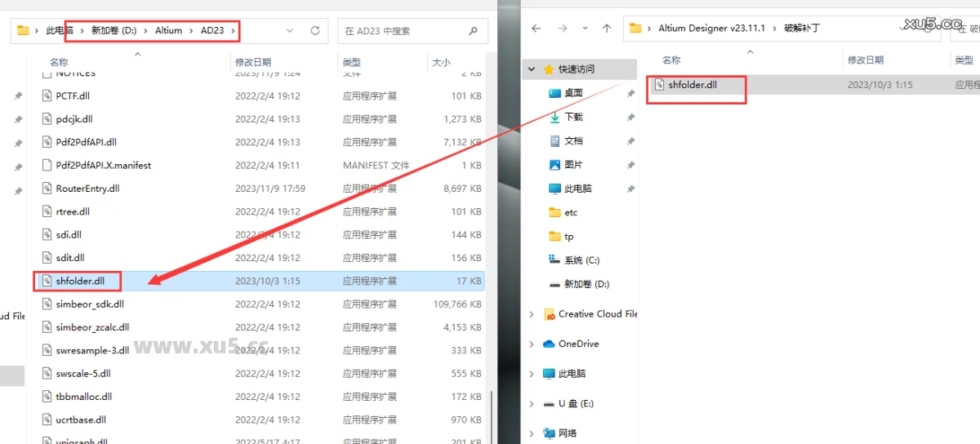Click the back arrow in right Explorer window
The height and width of the screenshot is (444, 980).
(537, 29)
